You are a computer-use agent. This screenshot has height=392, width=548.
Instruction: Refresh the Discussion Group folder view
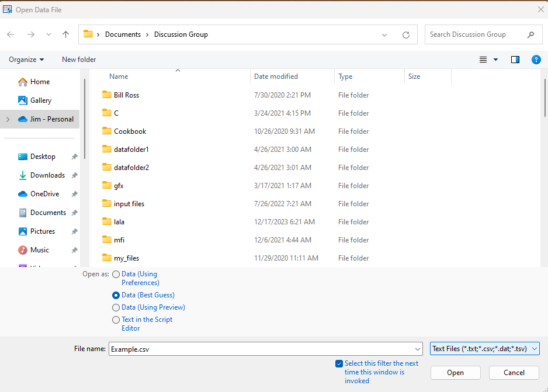point(406,34)
